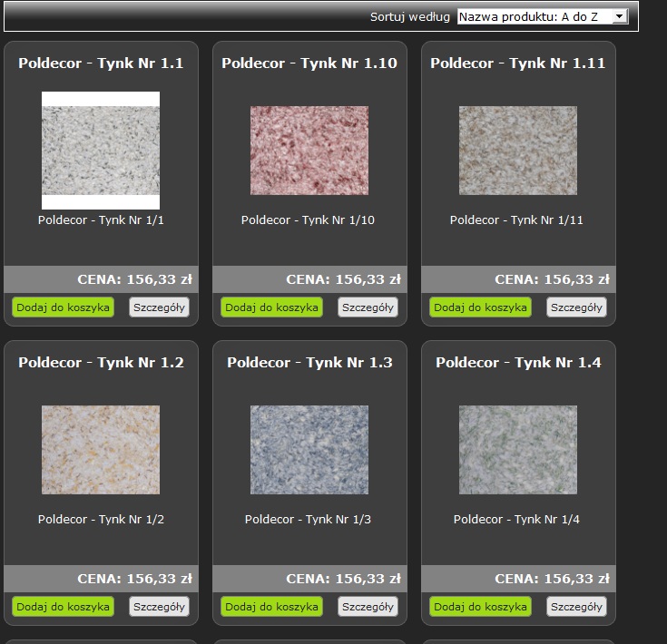Image resolution: width=667 pixels, height=644 pixels.
Task: Open Szczegóły for Tynk Nr 1.11
Action: 576,307
